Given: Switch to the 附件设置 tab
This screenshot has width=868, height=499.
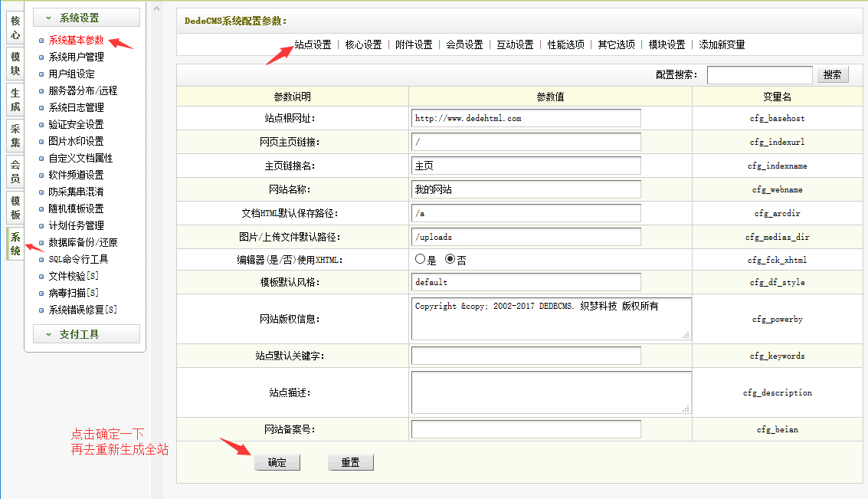Looking at the screenshot, I should [x=414, y=44].
